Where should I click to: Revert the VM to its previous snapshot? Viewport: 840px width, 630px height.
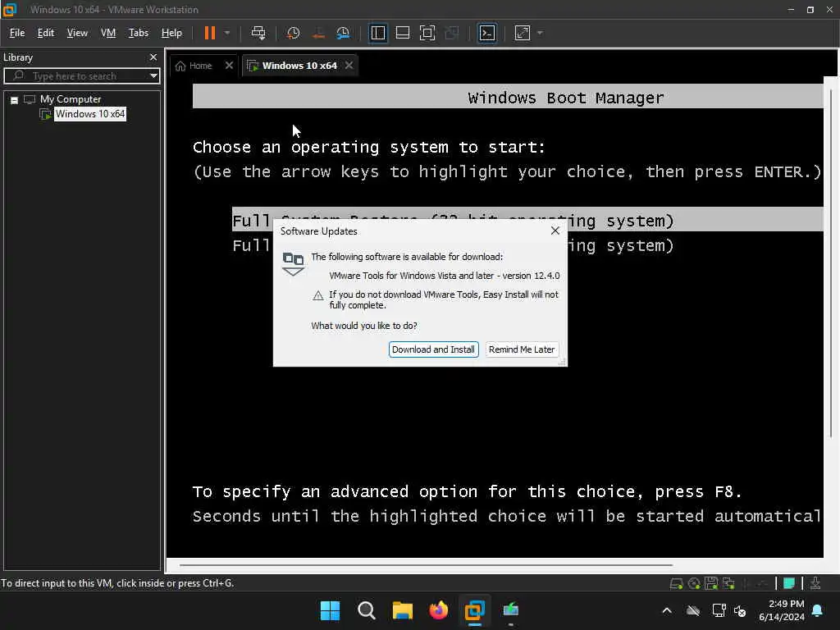(x=318, y=33)
